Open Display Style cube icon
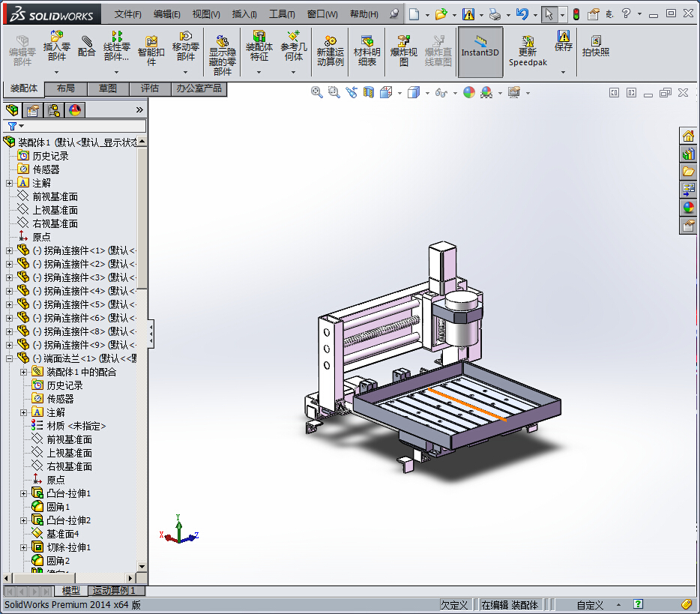This screenshot has height=614, width=700. [414, 92]
